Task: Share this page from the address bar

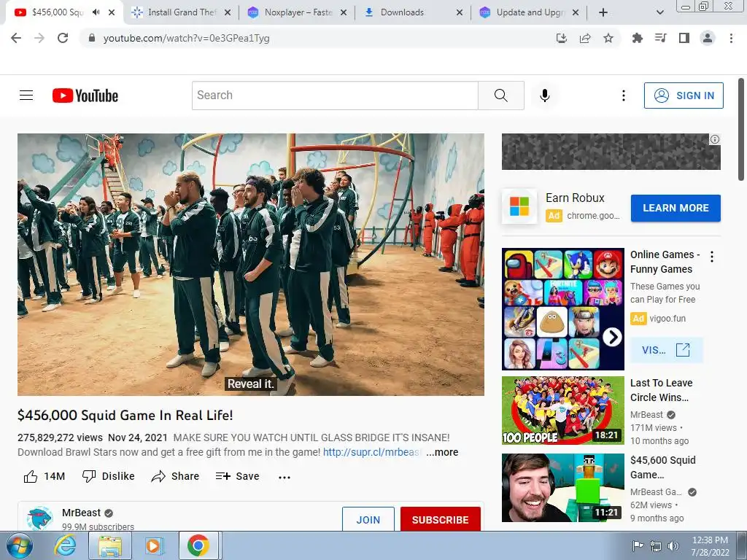Action: click(585, 38)
